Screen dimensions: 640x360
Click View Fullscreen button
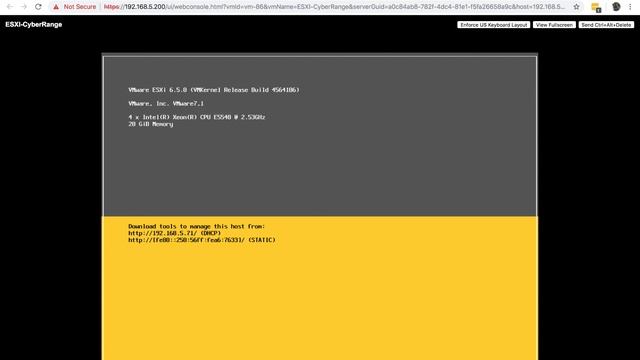click(554, 25)
